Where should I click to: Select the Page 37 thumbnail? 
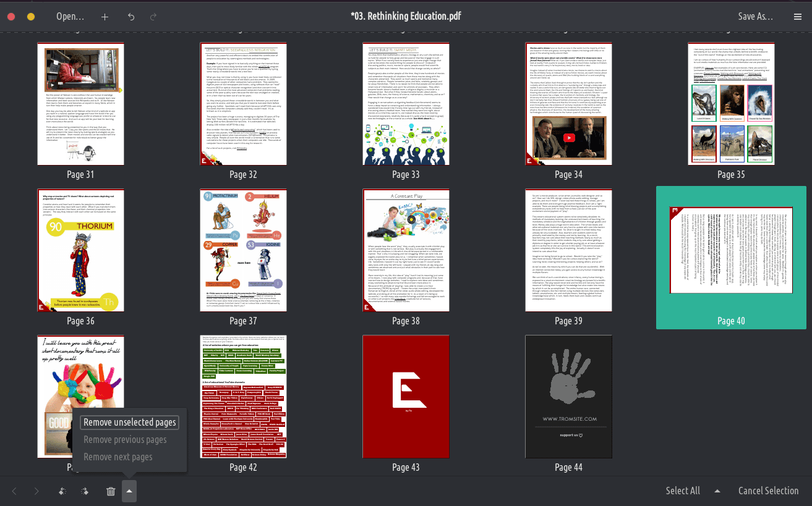click(243, 250)
